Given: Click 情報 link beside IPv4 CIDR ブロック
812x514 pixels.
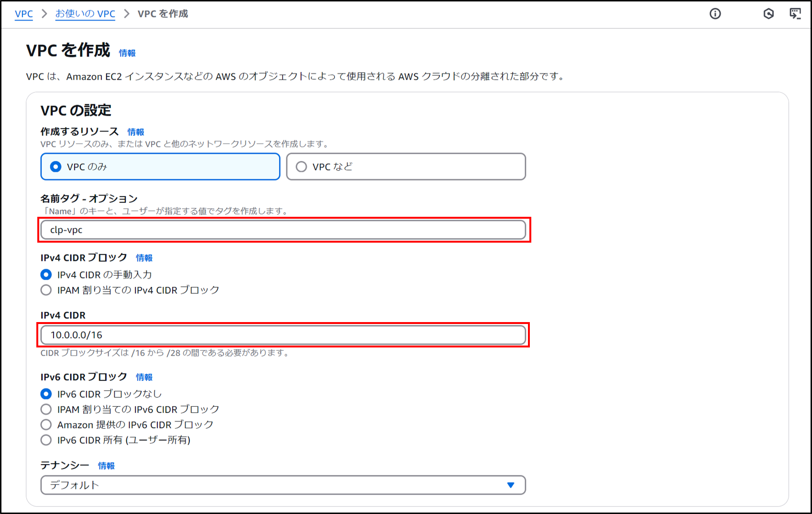Looking at the screenshot, I should [144, 258].
